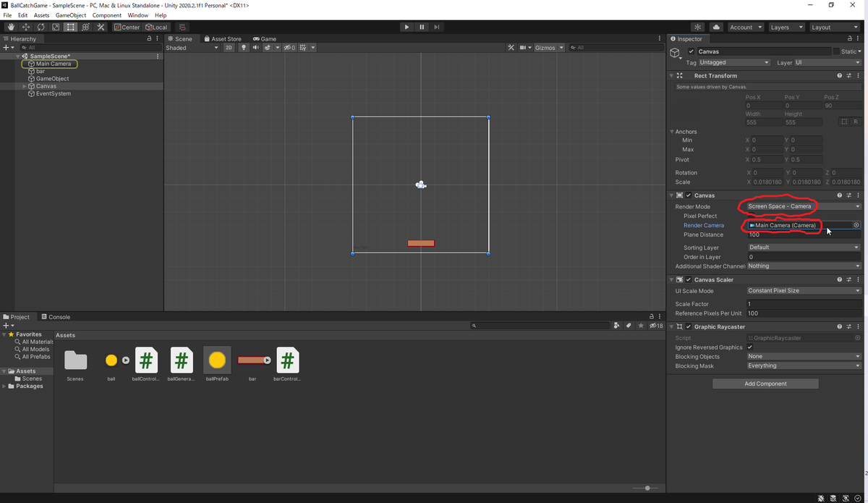Click the Pause button

coord(422,27)
